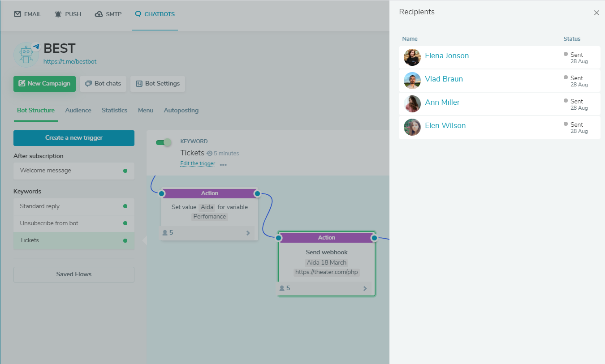The width and height of the screenshot is (605, 364).
Task: Click the input connector dot of Send webhook block
Action: click(x=279, y=238)
